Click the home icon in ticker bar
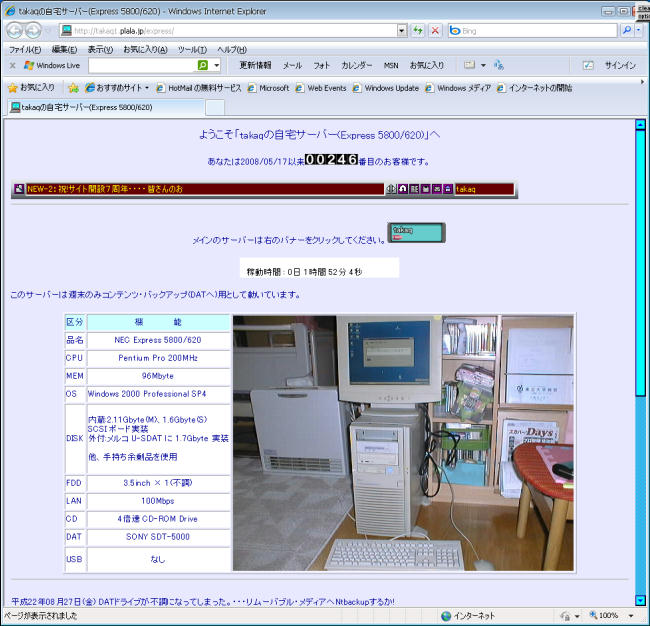The width and height of the screenshot is (650, 626). click(x=403, y=189)
